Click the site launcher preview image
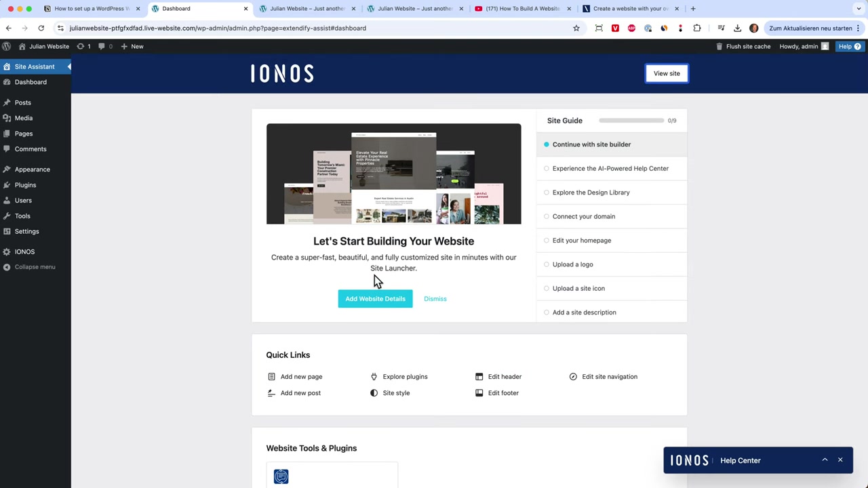This screenshot has width=868, height=488. (x=393, y=174)
